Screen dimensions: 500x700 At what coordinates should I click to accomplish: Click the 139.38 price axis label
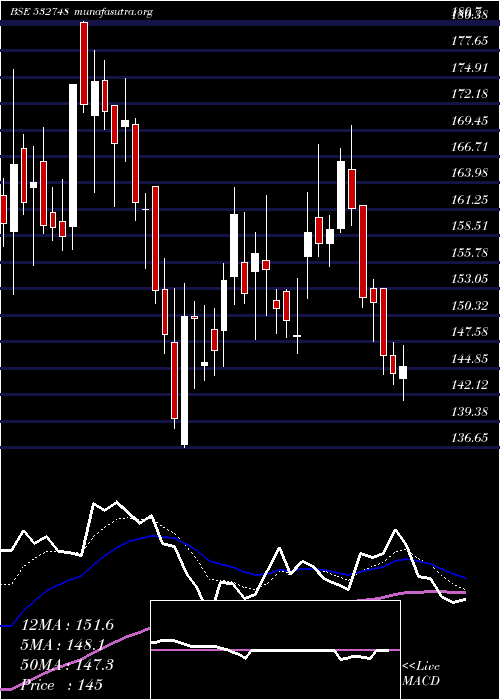(x=469, y=411)
